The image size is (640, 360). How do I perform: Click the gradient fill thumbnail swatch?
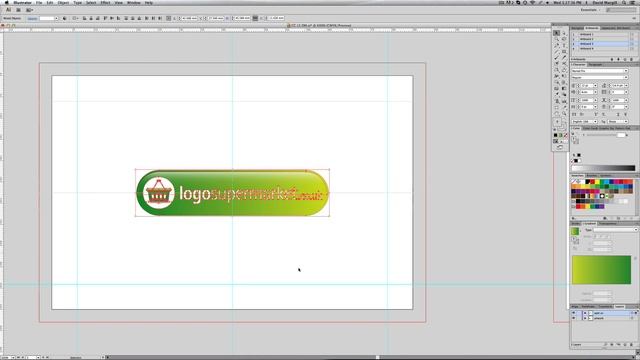(575, 231)
